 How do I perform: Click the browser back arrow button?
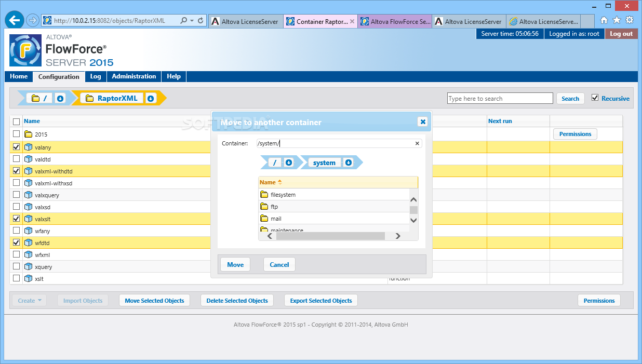[x=14, y=20]
